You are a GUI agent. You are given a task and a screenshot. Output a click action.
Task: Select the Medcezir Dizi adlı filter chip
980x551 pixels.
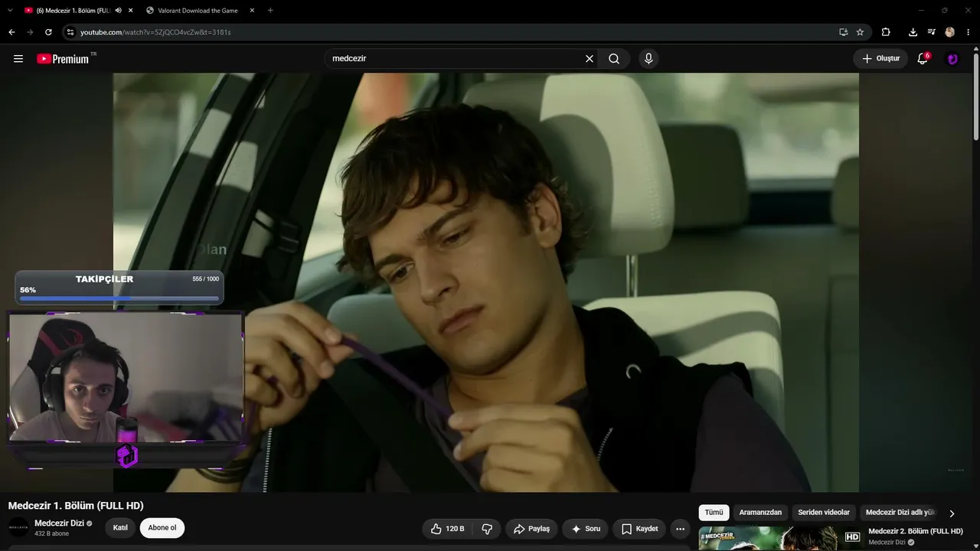(x=900, y=513)
